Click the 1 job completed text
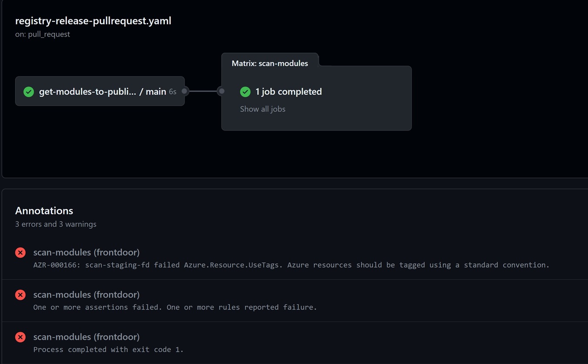 click(x=288, y=92)
